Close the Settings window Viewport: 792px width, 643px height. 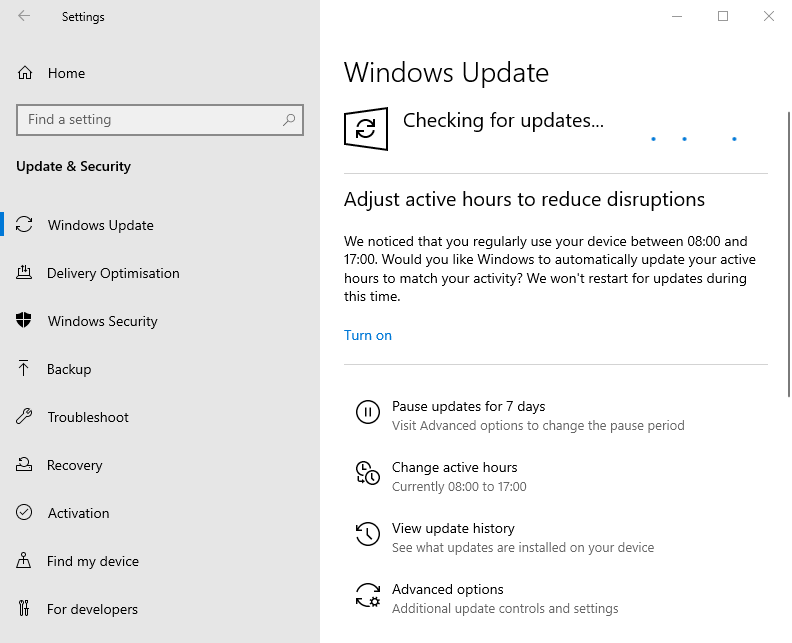(769, 16)
